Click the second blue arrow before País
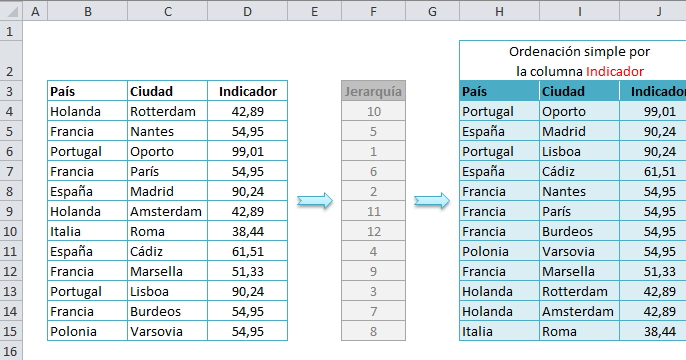Image resolution: width=686 pixels, height=360 pixels. [432, 201]
